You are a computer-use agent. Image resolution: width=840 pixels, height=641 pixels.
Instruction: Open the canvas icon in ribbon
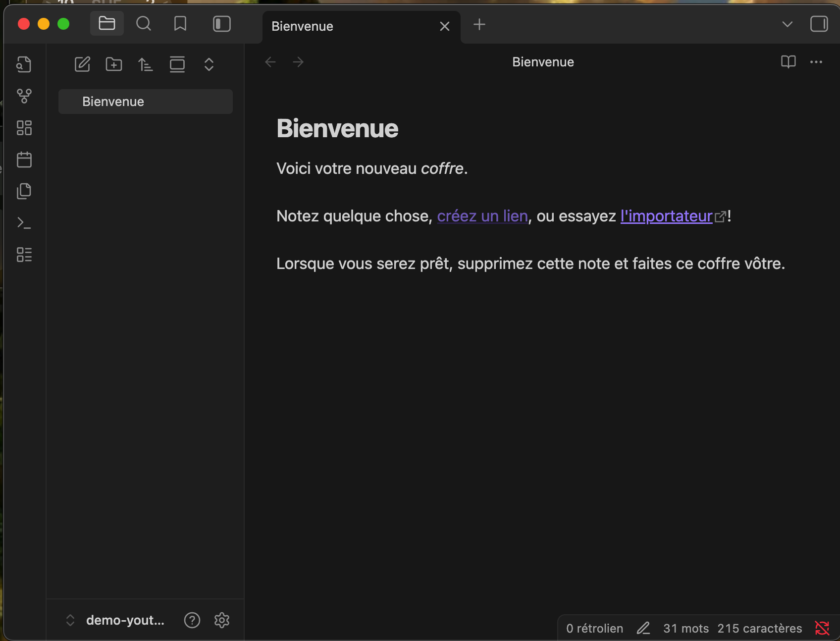(24, 128)
